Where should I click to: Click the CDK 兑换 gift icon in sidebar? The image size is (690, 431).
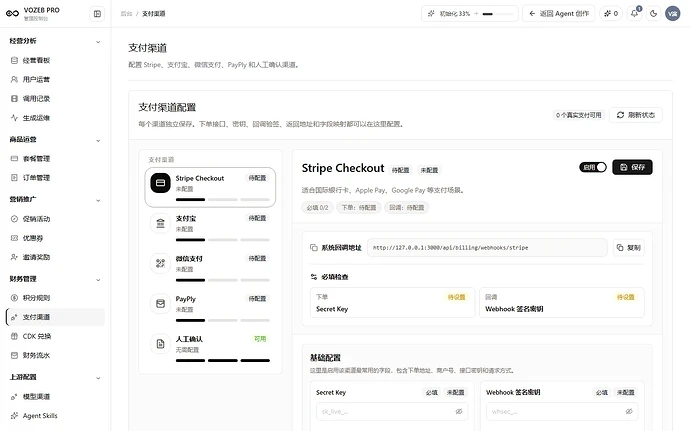[x=14, y=336]
